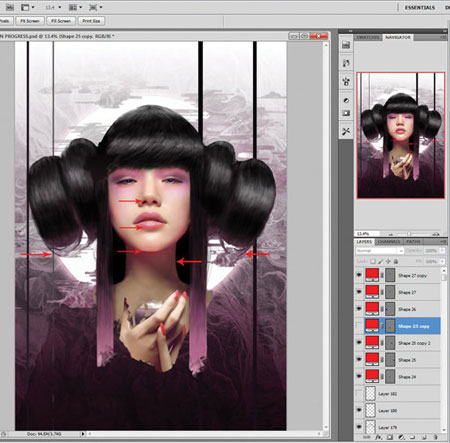Click the Add layer mask icon
The image size is (450, 443).
tap(390, 437)
